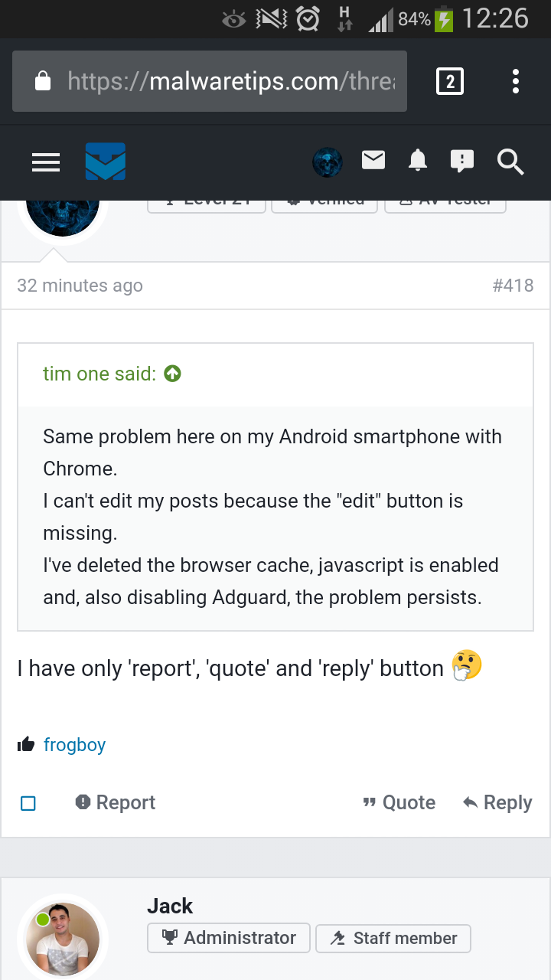
Task: Open Chrome's three-dot overflow menu
Action: [x=516, y=81]
